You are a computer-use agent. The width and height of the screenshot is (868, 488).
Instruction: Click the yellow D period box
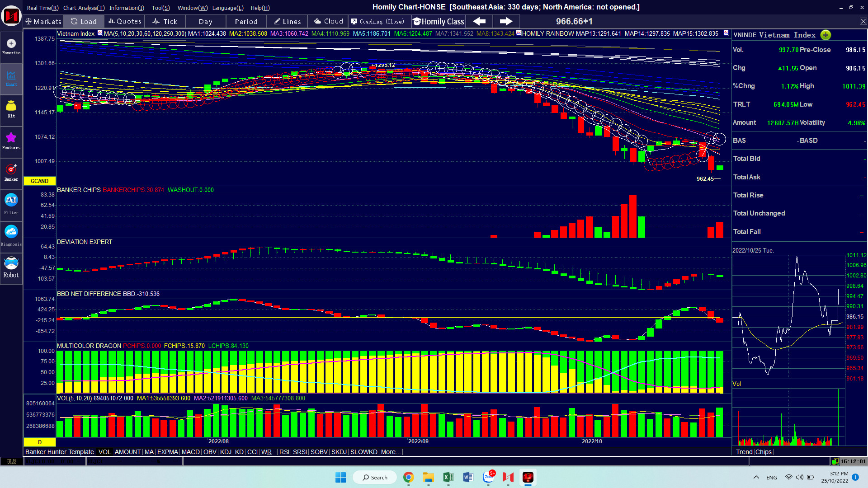pyautogui.click(x=39, y=442)
